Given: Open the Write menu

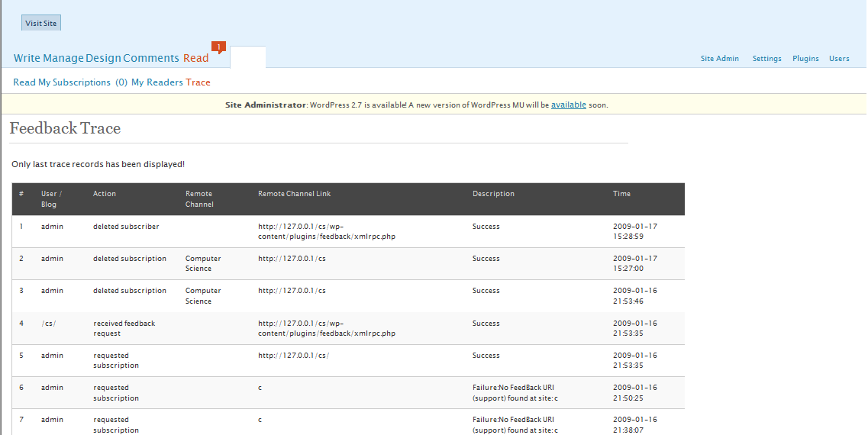Looking at the screenshot, I should coord(27,58).
